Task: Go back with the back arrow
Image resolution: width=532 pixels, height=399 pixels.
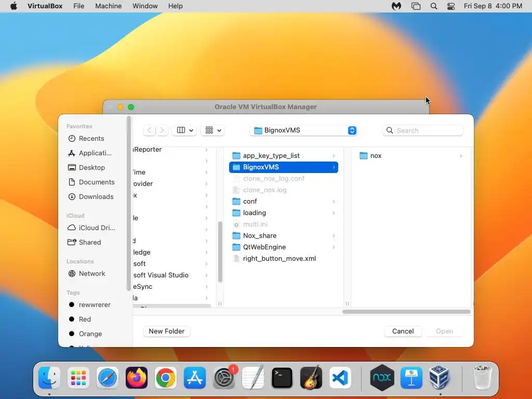Action: click(149, 130)
